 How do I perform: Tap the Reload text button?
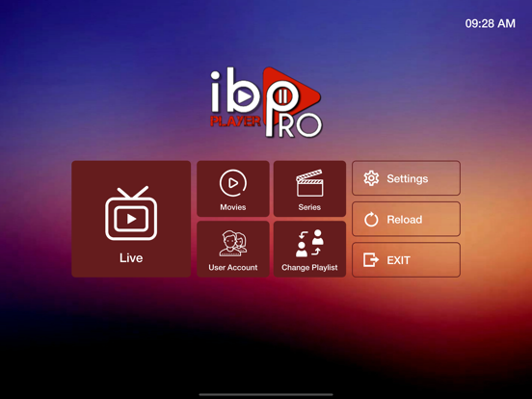point(405,220)
